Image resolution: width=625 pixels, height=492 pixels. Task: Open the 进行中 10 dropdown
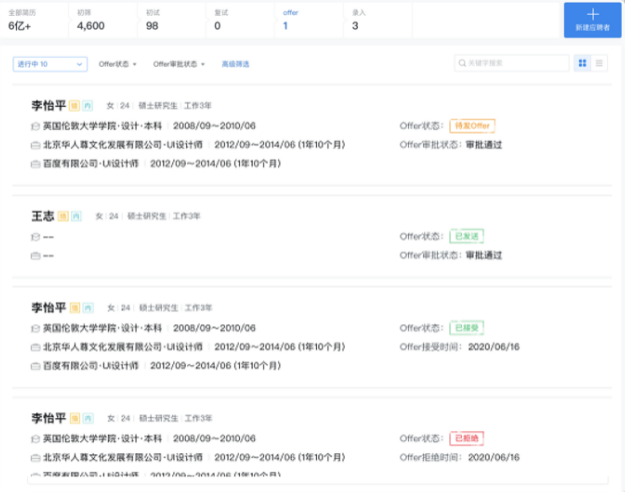[x=50, y=64]
